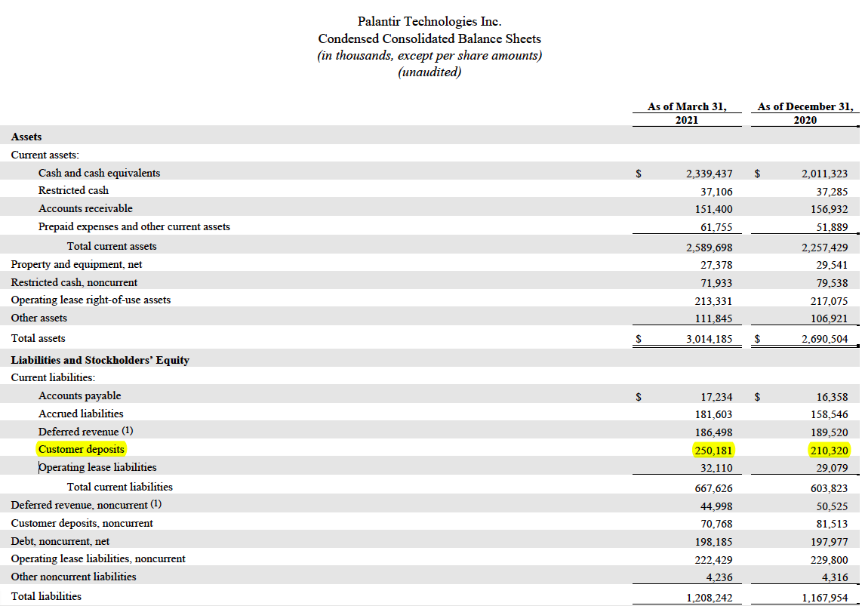Click the 'Total current liabilities' label
866x607 pixels.
pos(120,487)
